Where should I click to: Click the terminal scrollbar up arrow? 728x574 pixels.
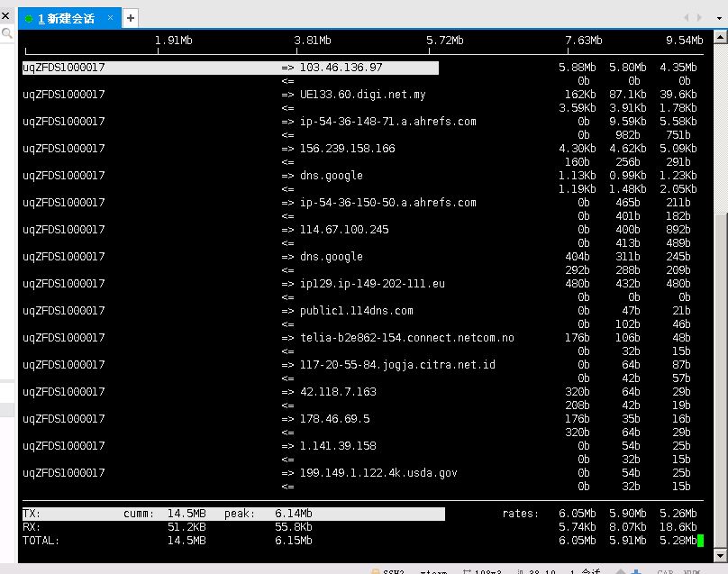click(x=721, y=37)
